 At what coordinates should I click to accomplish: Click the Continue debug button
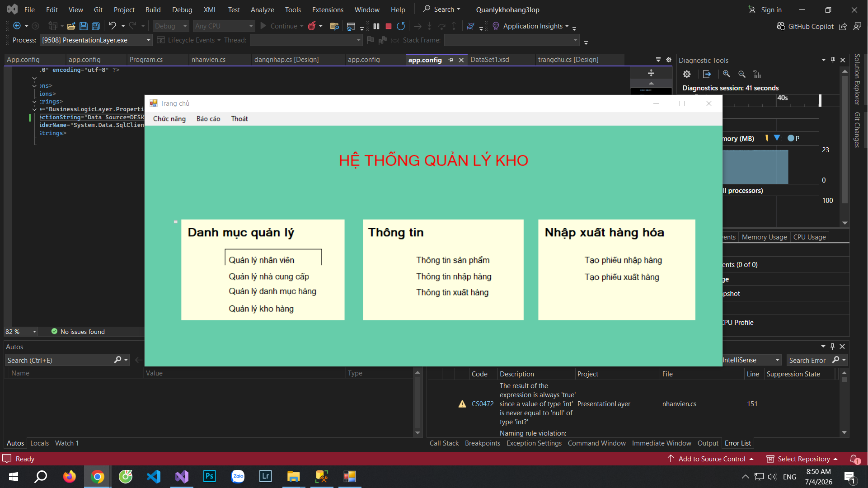coord(279,26)
